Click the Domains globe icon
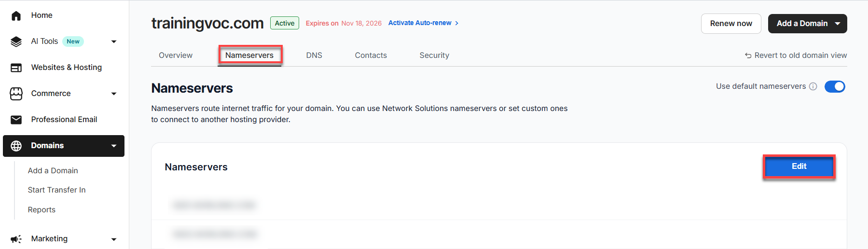The image size is (868, 249). click(x=16, y=146)
